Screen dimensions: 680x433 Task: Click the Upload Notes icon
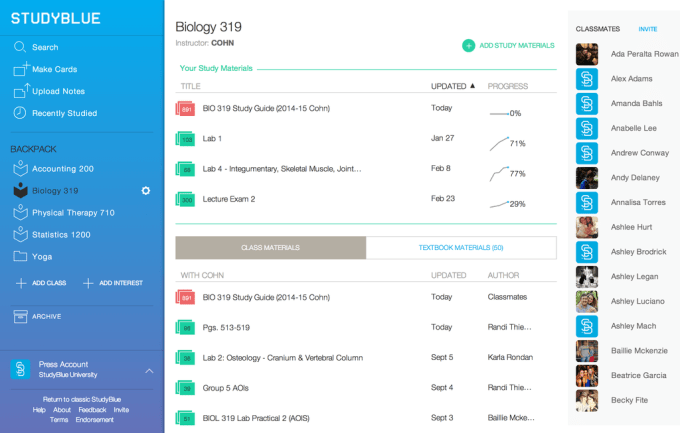[x=21, y=91]
